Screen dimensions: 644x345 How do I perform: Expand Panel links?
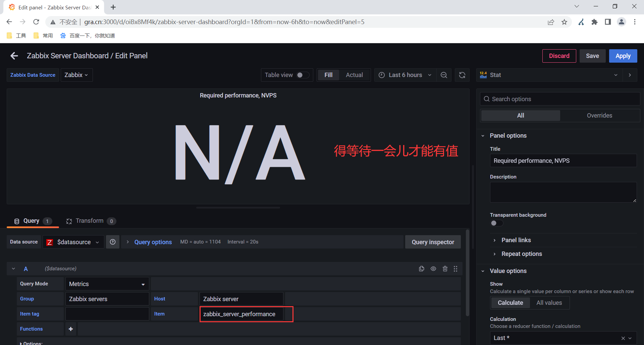tap(516, 240)
